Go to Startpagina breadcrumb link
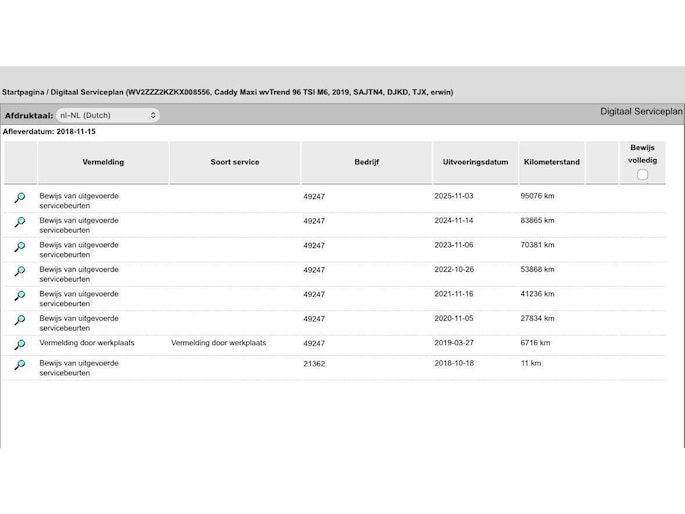Viewport: 685px width, 514px height. click(x=24, y=92)
